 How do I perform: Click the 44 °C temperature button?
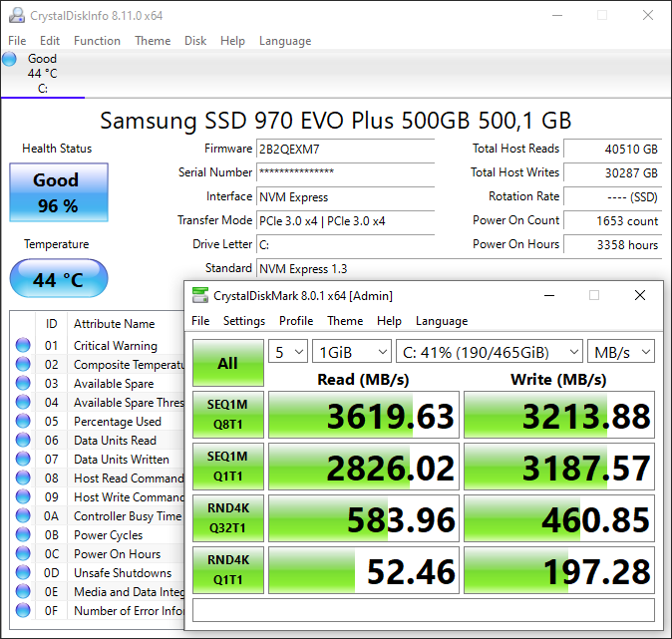[x=59, y=278]
